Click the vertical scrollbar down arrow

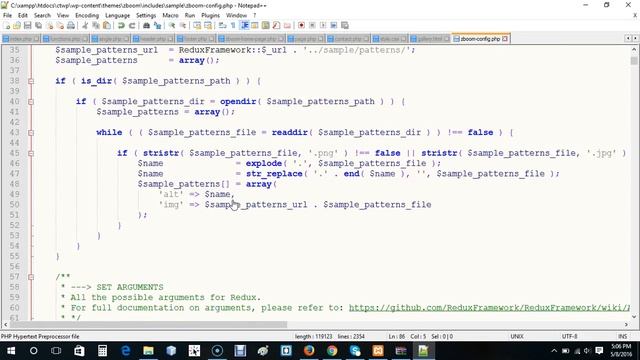click(x=633, y=316)
